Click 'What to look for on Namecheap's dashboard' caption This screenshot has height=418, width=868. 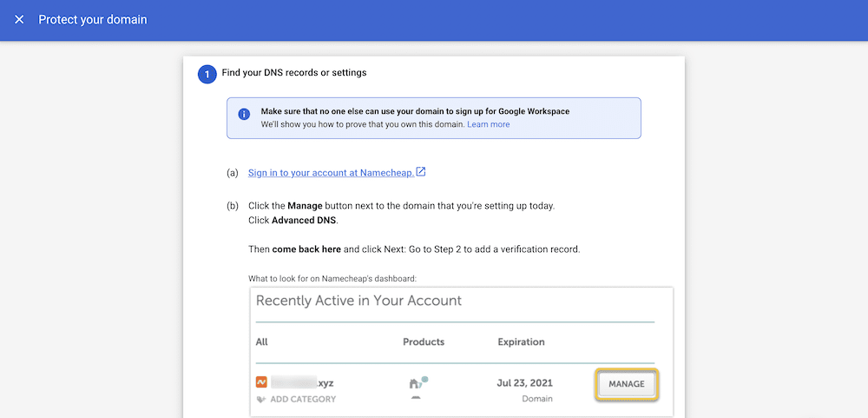click(332, 278)
